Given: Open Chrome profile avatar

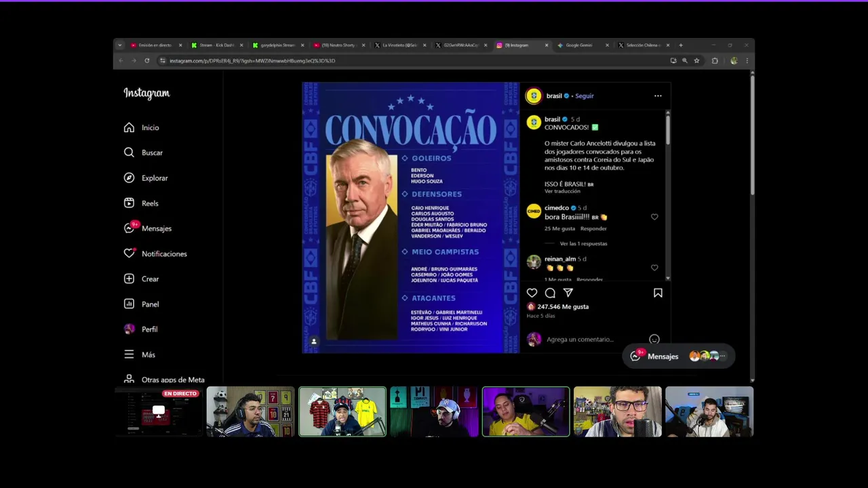Looking at the screenshot, I should pos(734,61).
